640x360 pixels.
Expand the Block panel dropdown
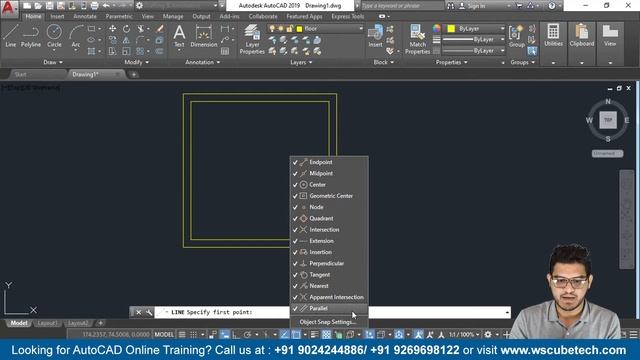[384, 62]
